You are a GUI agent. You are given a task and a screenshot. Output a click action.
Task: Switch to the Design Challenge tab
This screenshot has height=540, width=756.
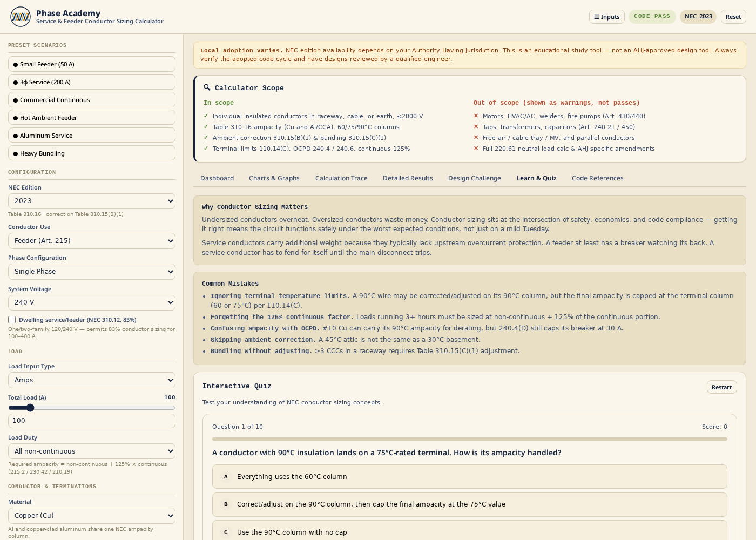pyautogui.click(x=475, y=178)
